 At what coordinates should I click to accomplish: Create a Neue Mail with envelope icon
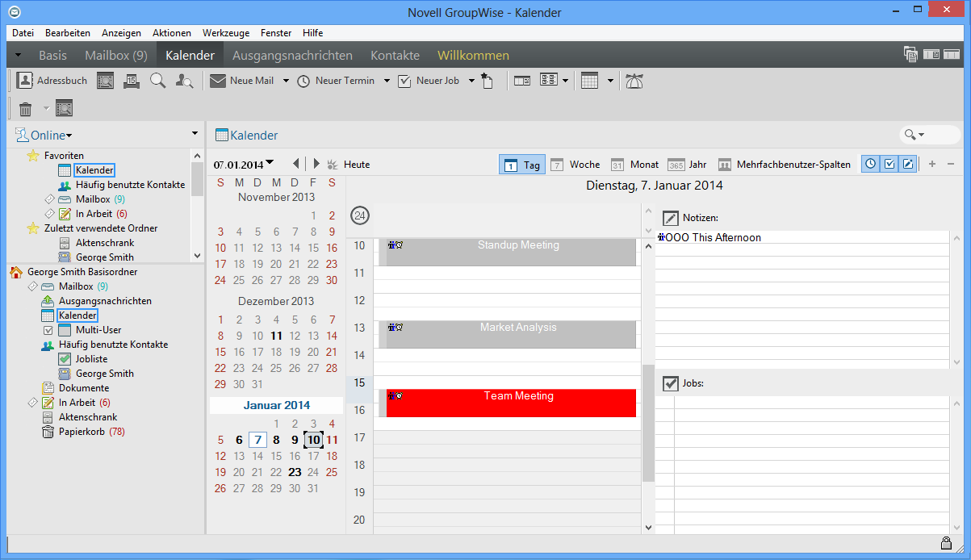(242, 81)
